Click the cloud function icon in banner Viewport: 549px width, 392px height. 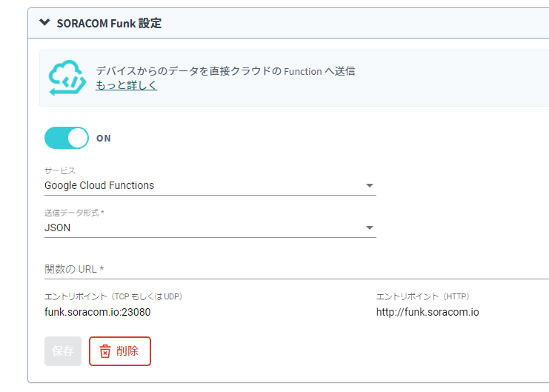pyautogui.click(x=67, y=78)
